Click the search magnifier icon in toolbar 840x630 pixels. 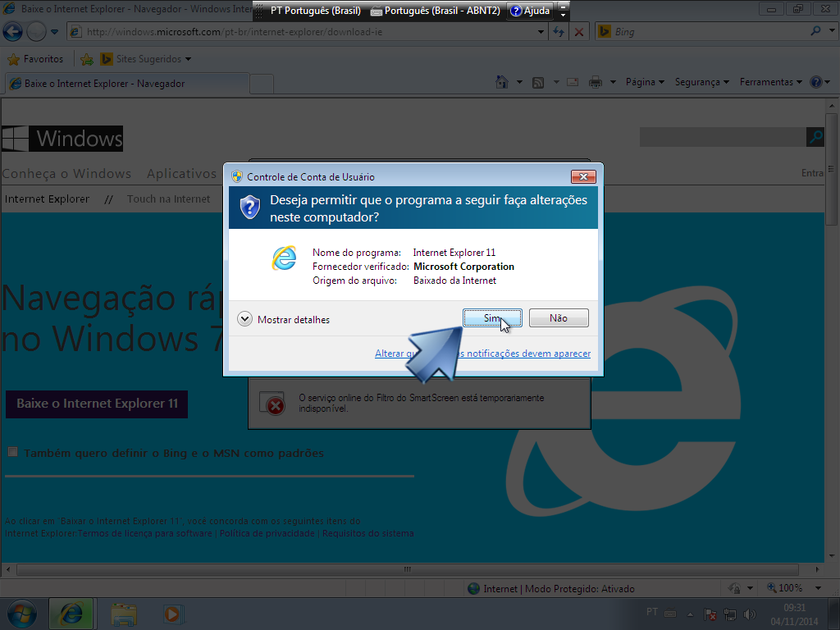coord(815,31)
